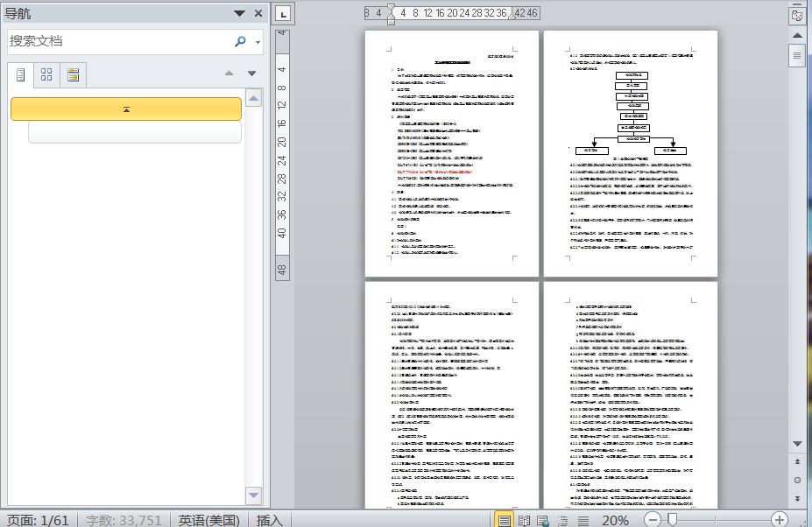812x527 pixels.
Task: Open navigation pane options dropdown arrow
Action: [x=239, y=13]
